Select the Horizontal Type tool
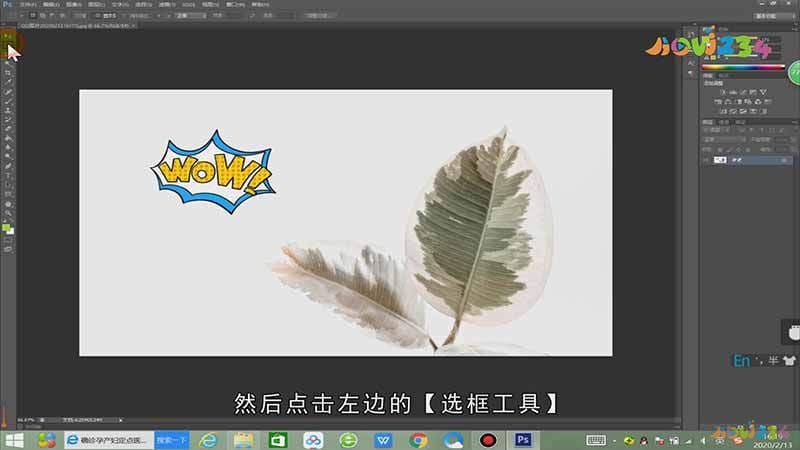Screen dimensions: 800x450 click(x=8, y=175)
